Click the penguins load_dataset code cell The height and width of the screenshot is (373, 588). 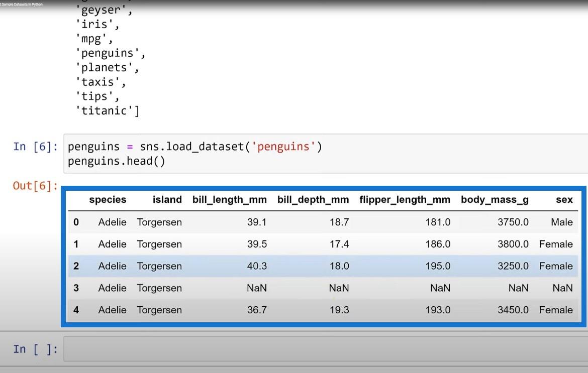[x=326, y=154]
